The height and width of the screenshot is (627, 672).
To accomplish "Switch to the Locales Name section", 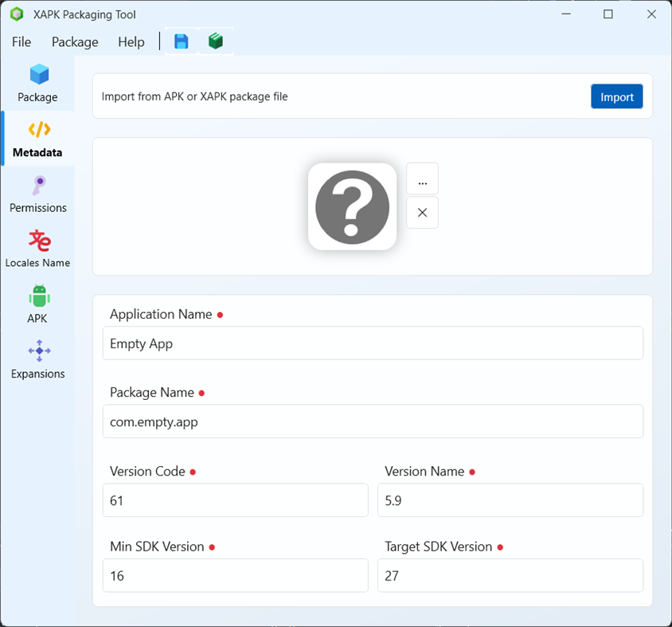I will click(x=37, y=248).
